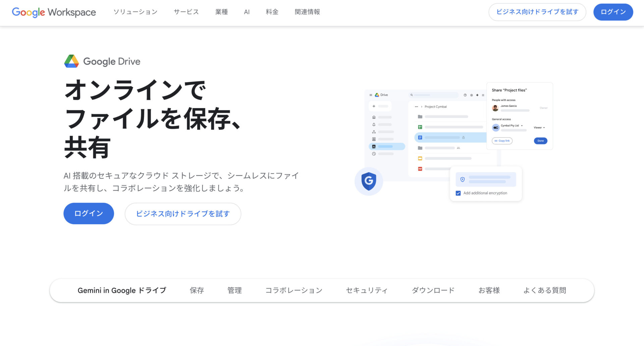Click the Project Cymbal breadcrumb text
Viewport: 644px width, 346px height.
click(x=436, y=107)
